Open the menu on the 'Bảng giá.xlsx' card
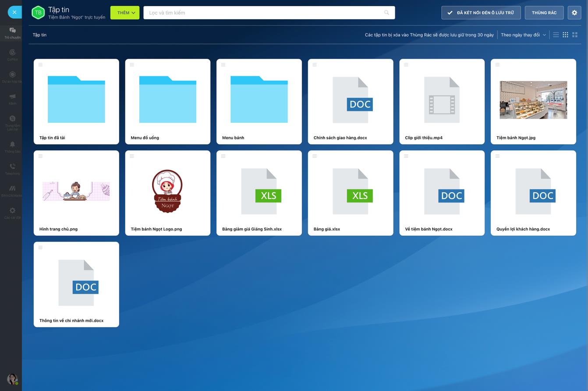 point(315,156)
